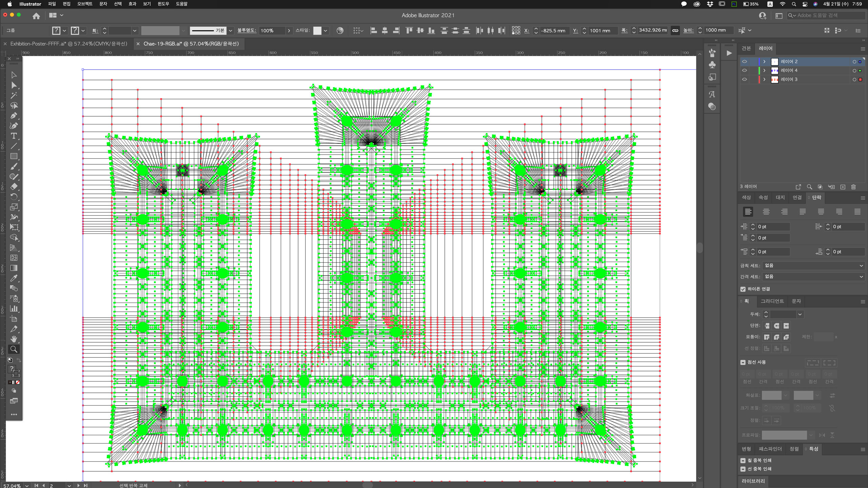Select the Zoom tool in toolbar
The image size is (868, 488).
(x=14, y=349)
